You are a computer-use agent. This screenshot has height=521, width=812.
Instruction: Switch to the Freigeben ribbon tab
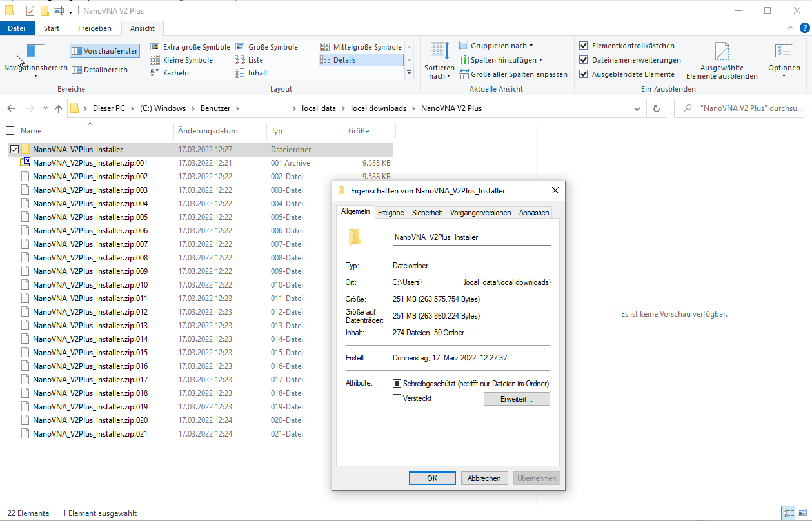pyautogui.click(x=95, y=28)
